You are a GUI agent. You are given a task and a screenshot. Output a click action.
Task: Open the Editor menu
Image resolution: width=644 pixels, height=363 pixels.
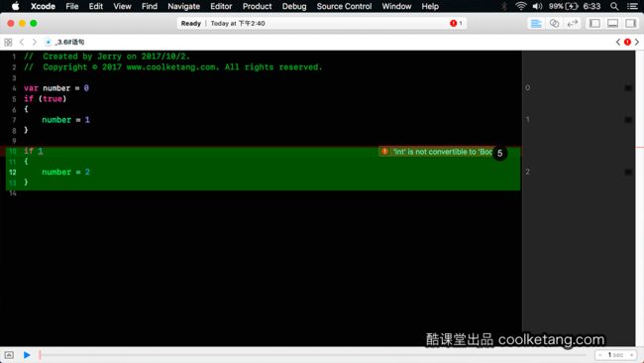click(221, 6)
